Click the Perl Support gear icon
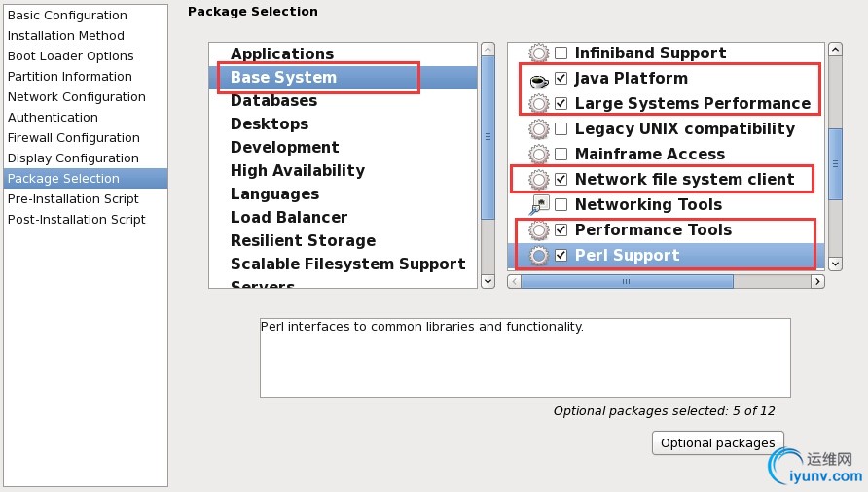Viewport: 868px width, 492px height. point(539,256)
